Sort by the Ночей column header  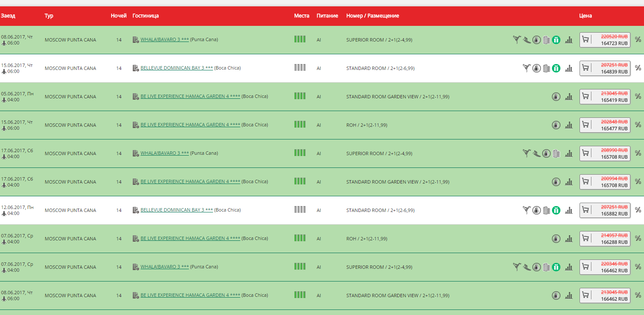pos(119,16)
